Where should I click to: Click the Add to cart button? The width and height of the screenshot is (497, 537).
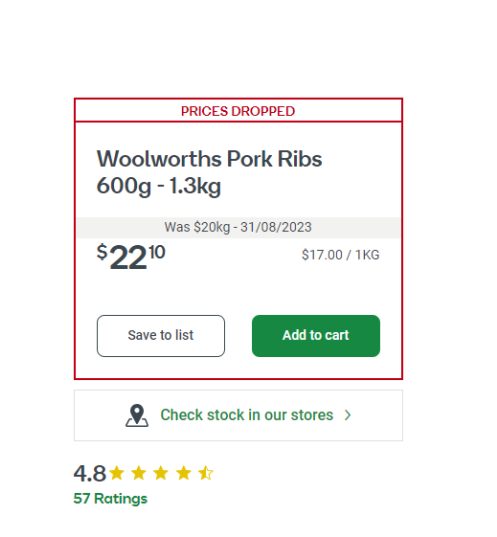click(316, 336)
